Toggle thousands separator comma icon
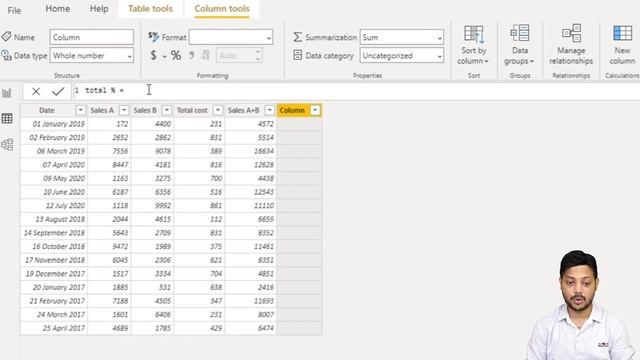The height and width of the screenshot is (360, 640). [x=191, y=55]
